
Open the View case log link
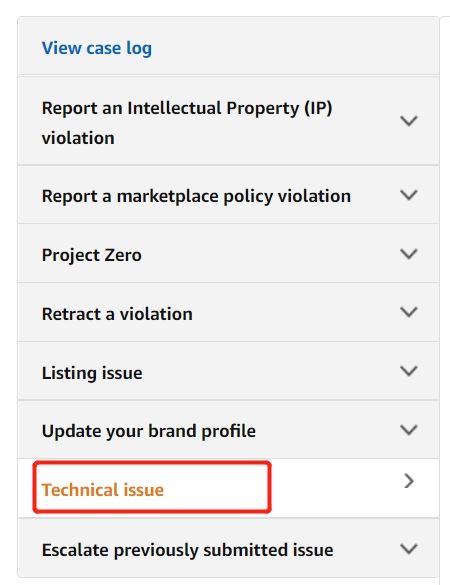[97, 49]
